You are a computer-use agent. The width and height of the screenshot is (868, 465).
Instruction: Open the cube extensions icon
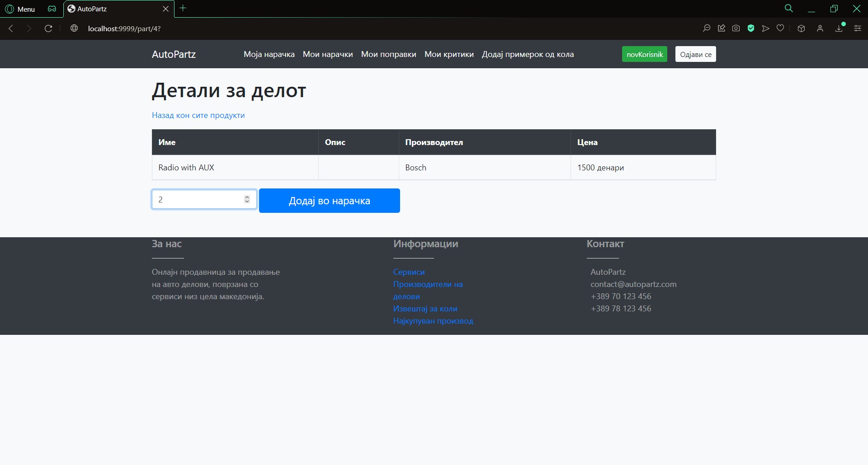tap(801, 28)
